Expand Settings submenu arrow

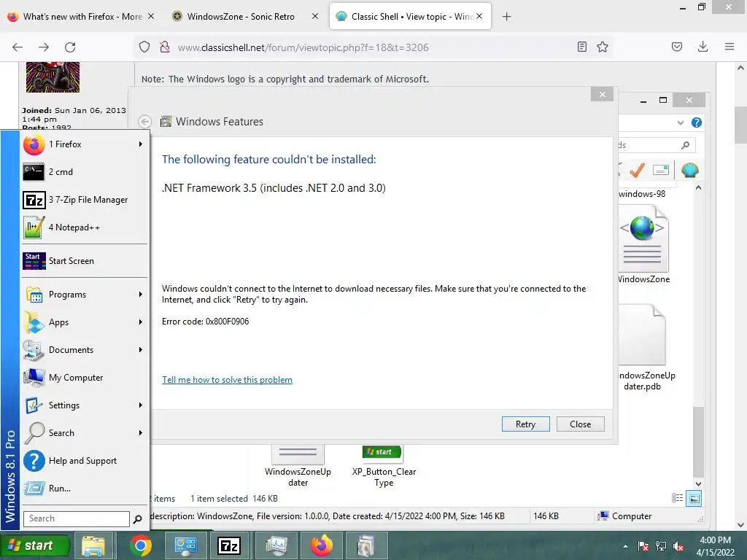click(x=141, y=405)
